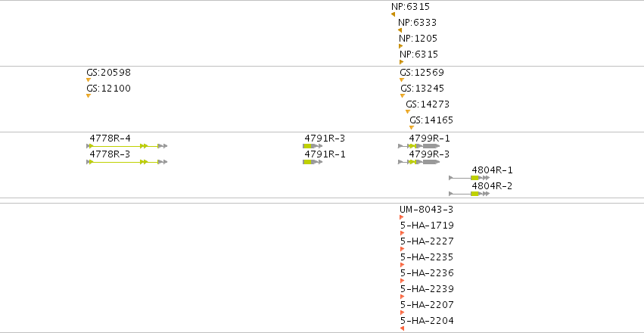
Task: Pick the red marker under 5-HA-2207
Action: 402,313
